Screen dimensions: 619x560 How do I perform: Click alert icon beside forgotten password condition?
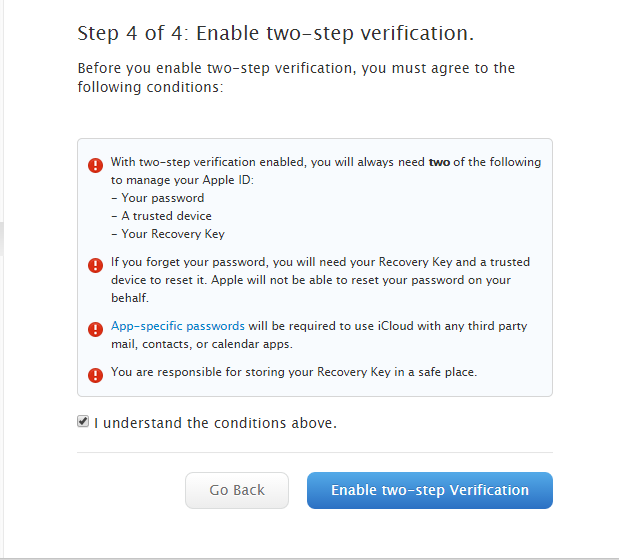click(95, 265)
